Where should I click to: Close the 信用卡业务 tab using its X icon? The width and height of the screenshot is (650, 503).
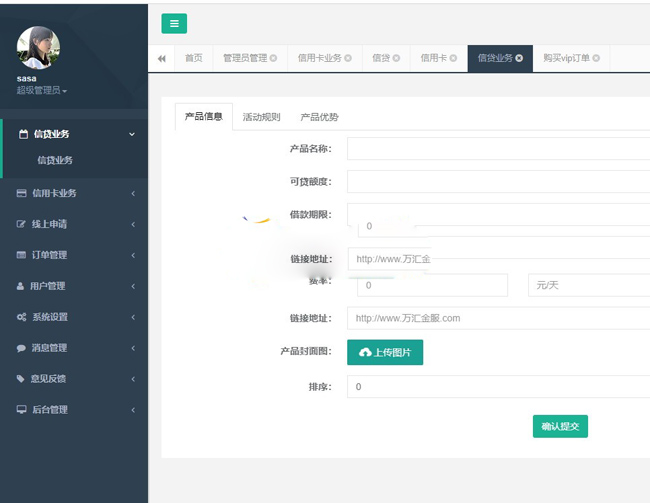point(348,59)
